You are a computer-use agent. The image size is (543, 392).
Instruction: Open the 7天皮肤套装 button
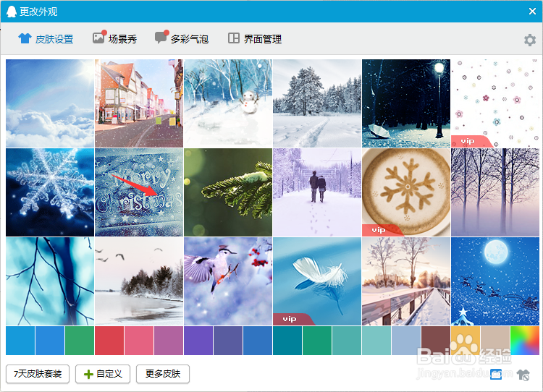(x=38, y=374)
